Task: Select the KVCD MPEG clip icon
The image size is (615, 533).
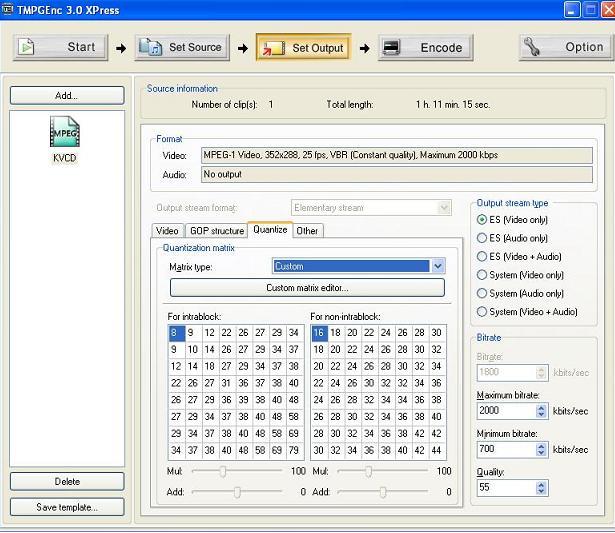Action: tap(65, 132)
